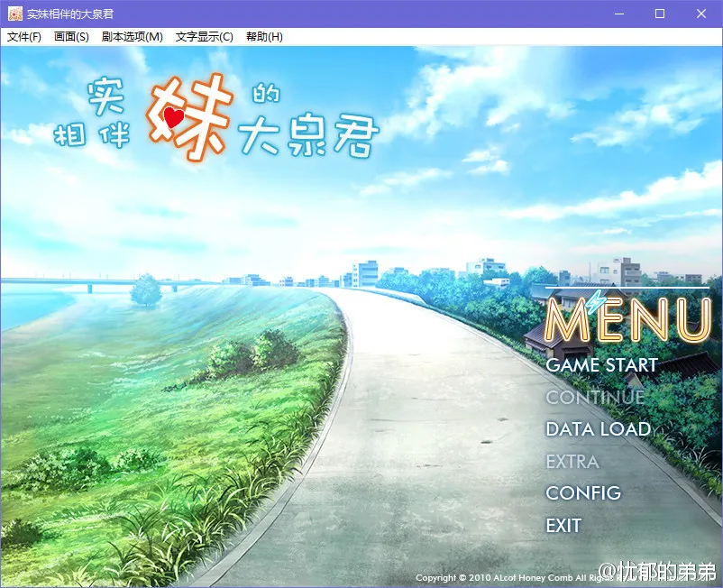Open the CONFIG settings
Screen dimensions: 723x588
coord(583,493)
